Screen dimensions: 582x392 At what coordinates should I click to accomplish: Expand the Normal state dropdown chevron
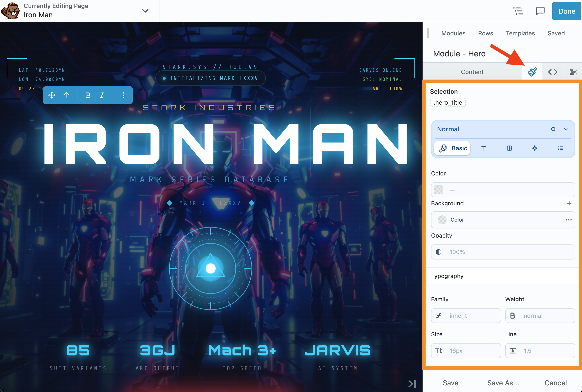[566, 129]
